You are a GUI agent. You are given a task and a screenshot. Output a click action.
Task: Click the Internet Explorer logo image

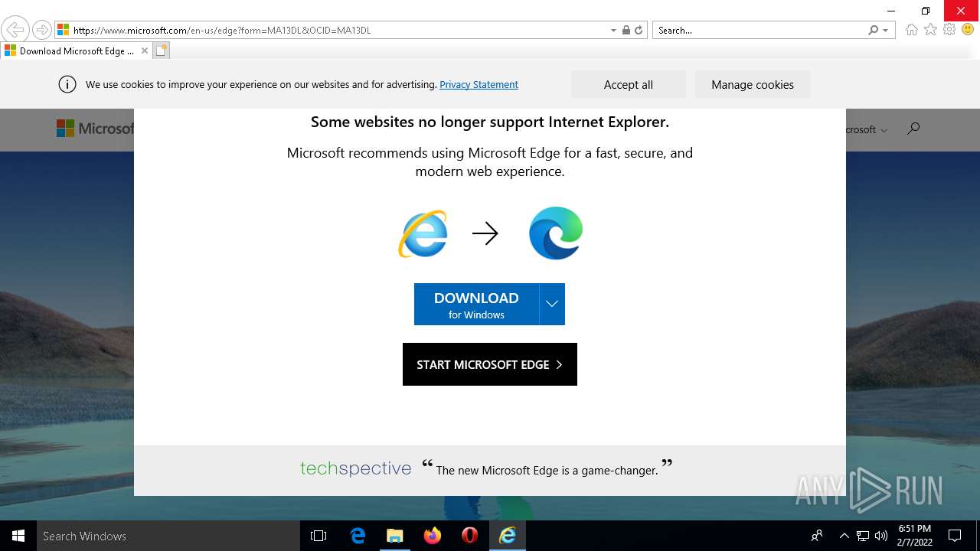(x=423, y=233)
